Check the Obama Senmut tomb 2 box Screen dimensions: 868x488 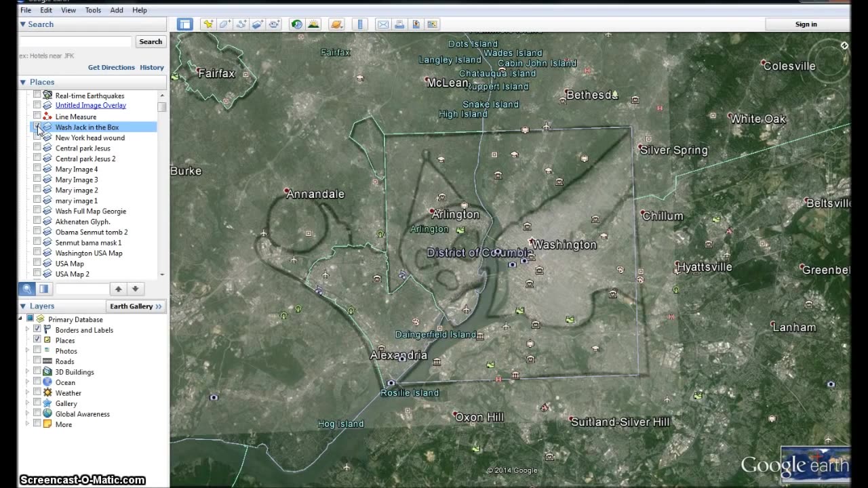(x=37, y=232)
